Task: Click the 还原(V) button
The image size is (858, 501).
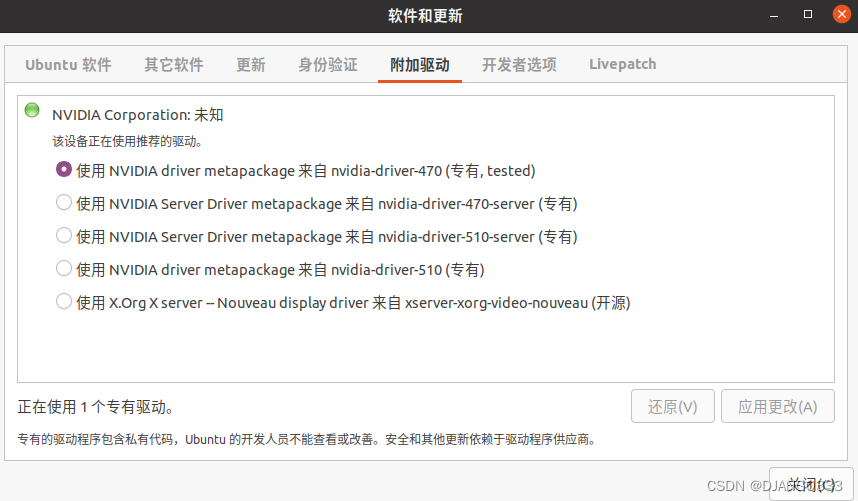Action: pyautogui.click(x=673, y=406)
